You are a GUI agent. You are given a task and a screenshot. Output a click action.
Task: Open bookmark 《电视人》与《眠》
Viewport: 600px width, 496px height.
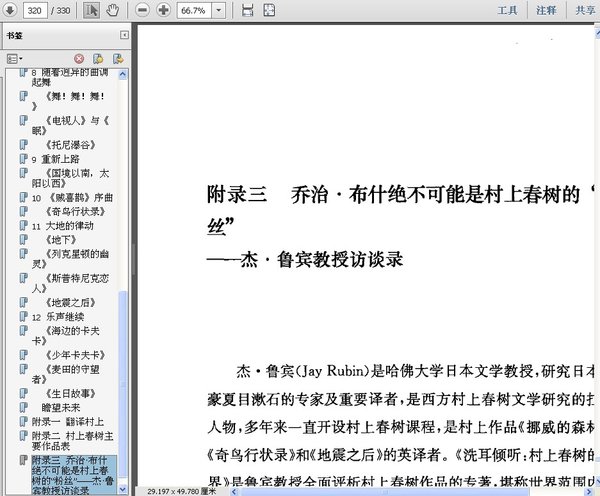(70, 126)
